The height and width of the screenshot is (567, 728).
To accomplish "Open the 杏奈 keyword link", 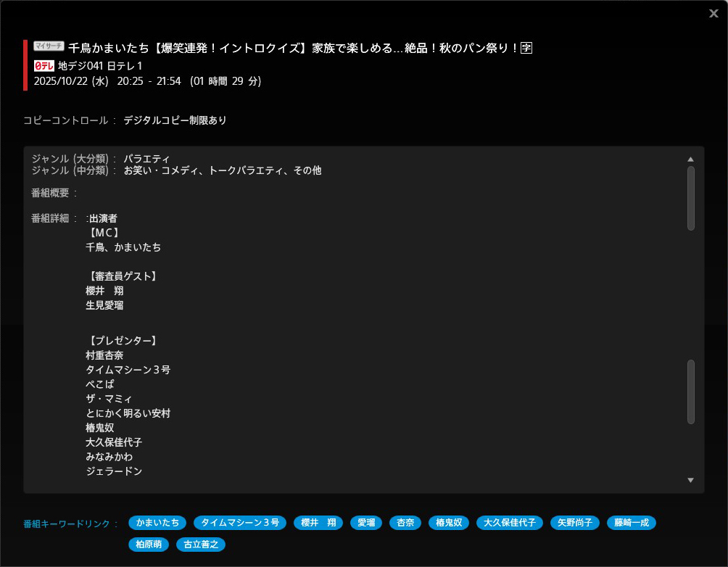I will (405, 523).
